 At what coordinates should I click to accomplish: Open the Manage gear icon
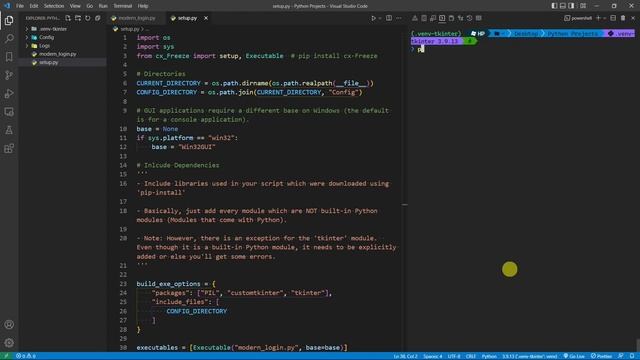pyautogui.click(x=9, y=343)
